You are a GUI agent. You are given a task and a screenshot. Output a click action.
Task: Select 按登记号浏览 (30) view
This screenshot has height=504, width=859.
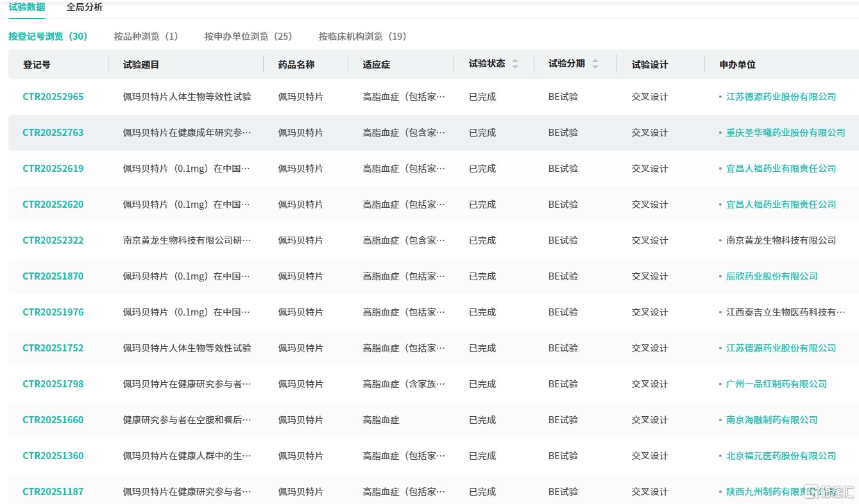(x=47, y=37)
